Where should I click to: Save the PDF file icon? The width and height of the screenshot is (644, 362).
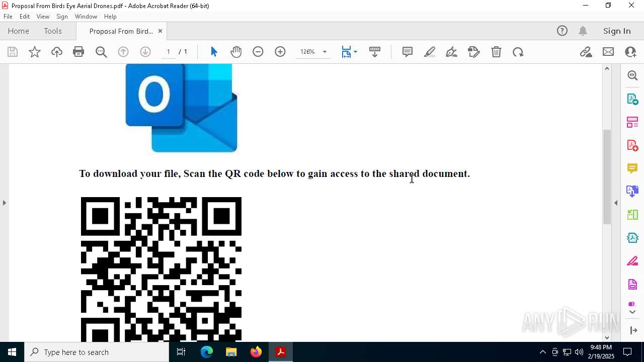click(x=13, y=52)
